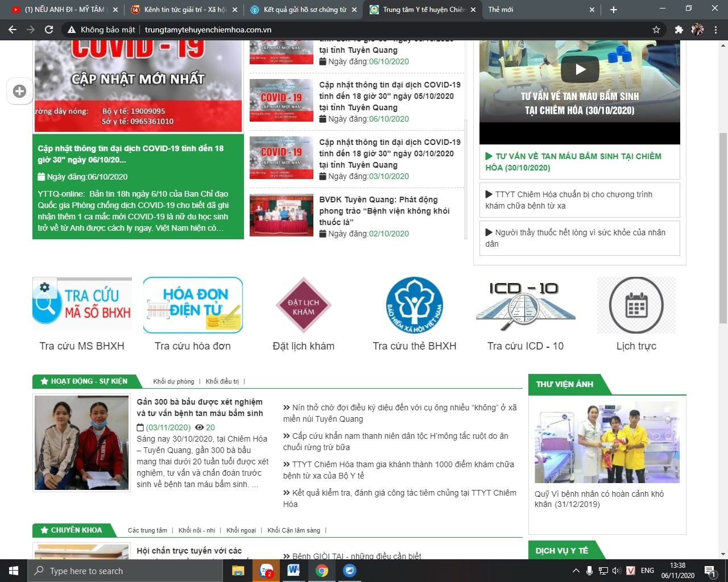Open the ICD-10 lookup icon

point(525,305)
